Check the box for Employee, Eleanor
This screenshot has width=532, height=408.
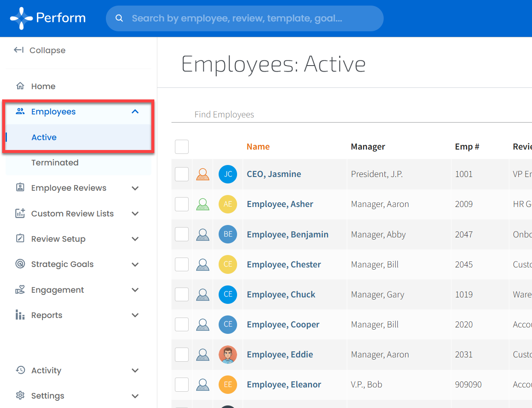coord(182,384)
